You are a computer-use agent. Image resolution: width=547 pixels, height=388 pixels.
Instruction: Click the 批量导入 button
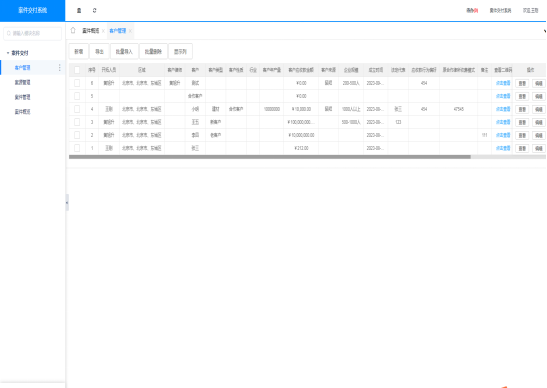[x=124, y=51]
